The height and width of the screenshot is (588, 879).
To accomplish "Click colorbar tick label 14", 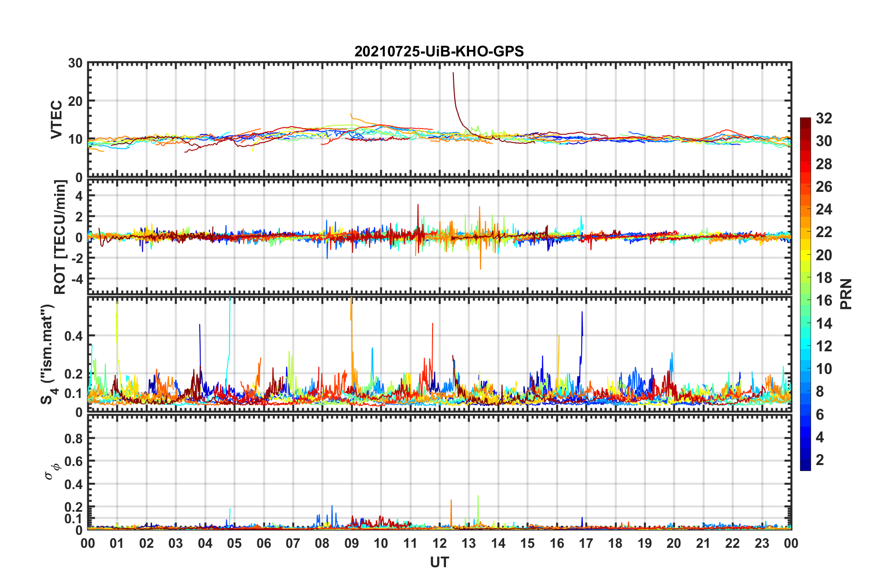I will point(824,324).
